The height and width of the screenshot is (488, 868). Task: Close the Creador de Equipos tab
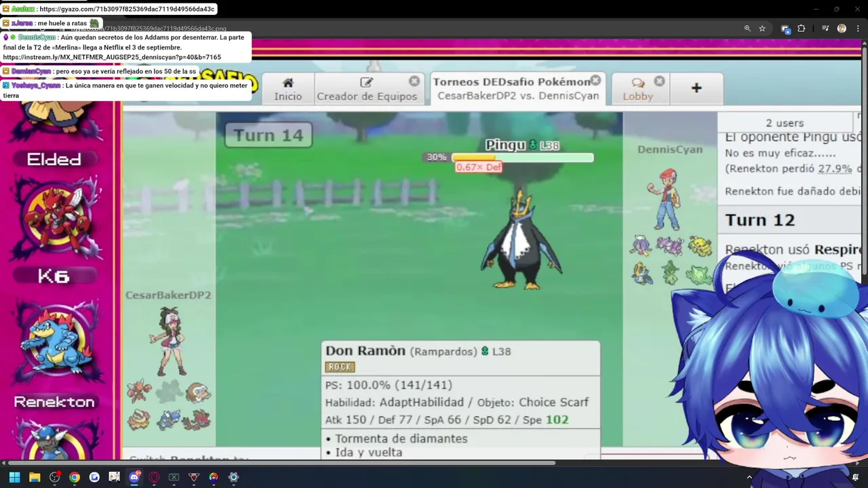coord(414,81)
